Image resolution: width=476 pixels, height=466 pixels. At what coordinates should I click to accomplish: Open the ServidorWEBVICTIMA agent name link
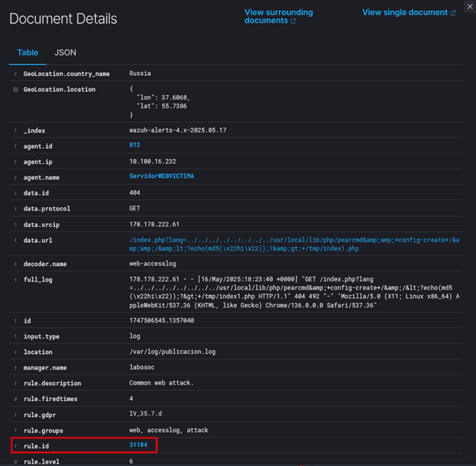point(161,177)
